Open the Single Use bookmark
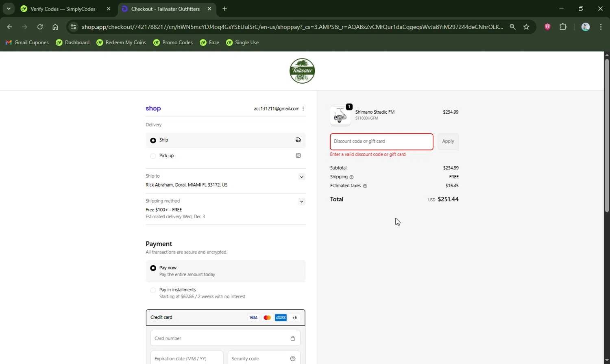The width and height of the screenshot is (610, 364). click(x=242, y=42)
